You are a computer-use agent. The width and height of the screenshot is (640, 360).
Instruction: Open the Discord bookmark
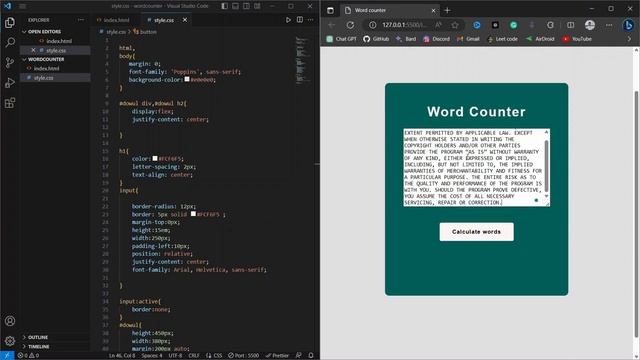436,39
